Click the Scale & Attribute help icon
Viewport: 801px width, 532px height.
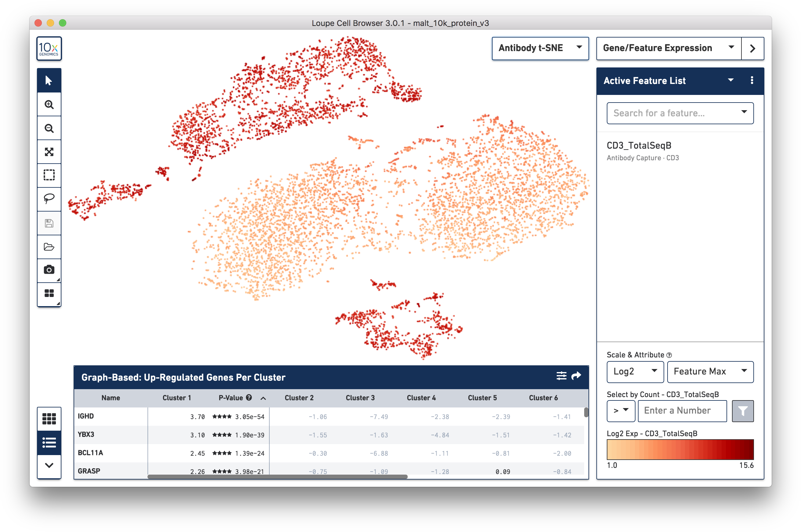[669, 355]
